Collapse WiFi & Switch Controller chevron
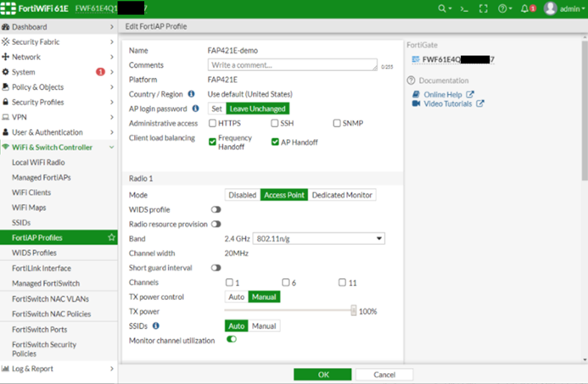The height and width of the screenshot is (384, 588). pyautogui.click(x=112, y=147)
